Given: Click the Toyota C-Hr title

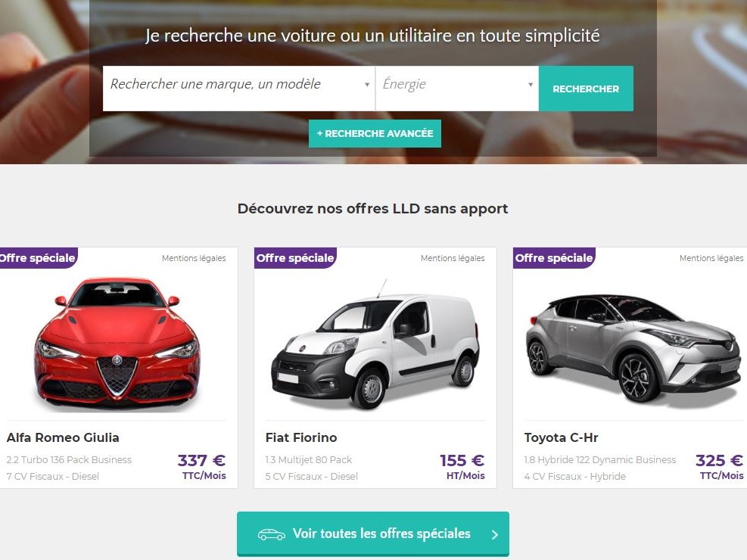Looking at the screenshot, I should coord(562,437).
